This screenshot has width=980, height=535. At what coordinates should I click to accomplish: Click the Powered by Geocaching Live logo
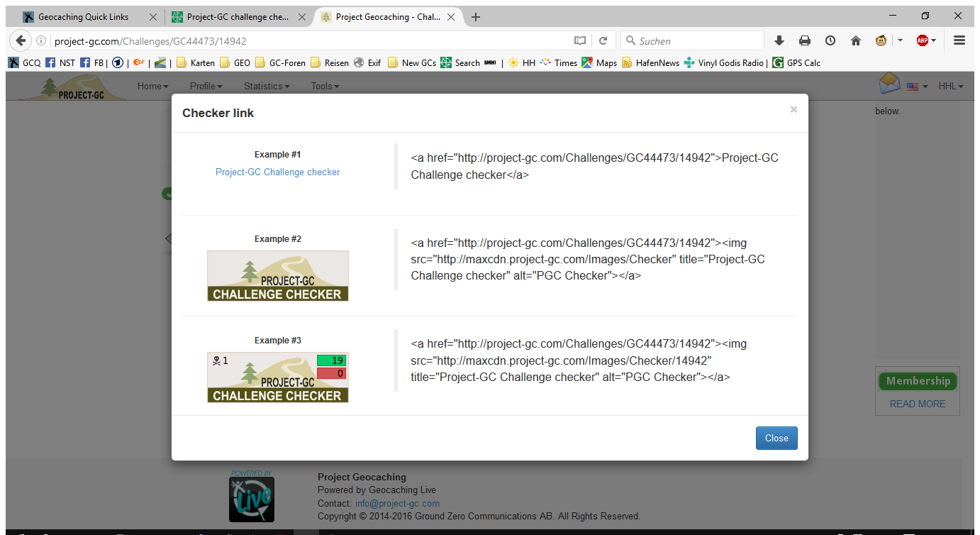(x=252, y=497)
